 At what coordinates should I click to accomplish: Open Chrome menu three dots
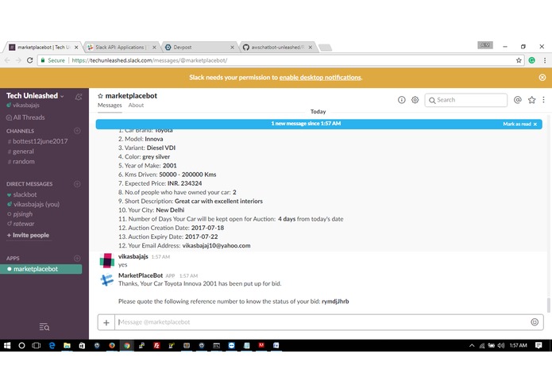[x=545, y=60]
